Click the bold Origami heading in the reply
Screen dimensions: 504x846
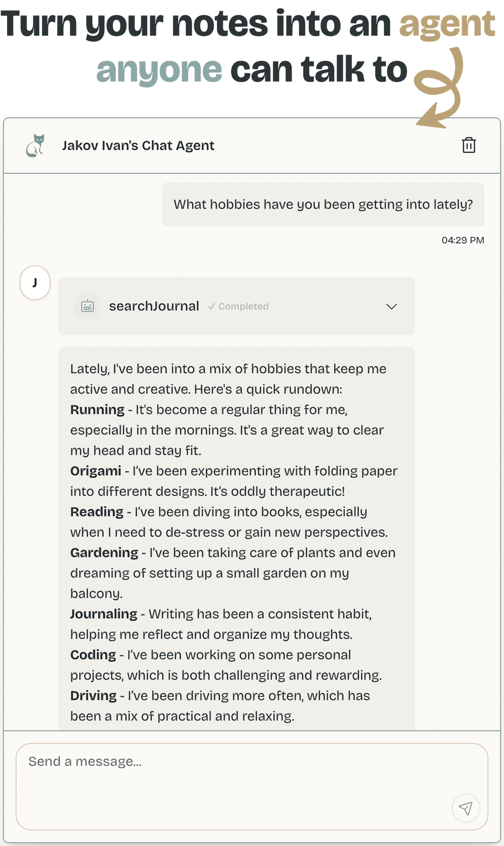click(96, 471)
